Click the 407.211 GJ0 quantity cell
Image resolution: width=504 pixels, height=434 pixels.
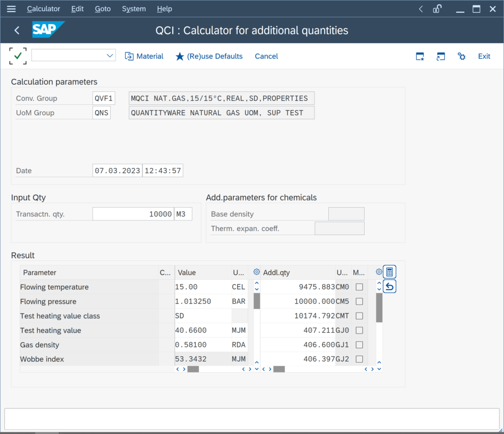tap(298, 330)
